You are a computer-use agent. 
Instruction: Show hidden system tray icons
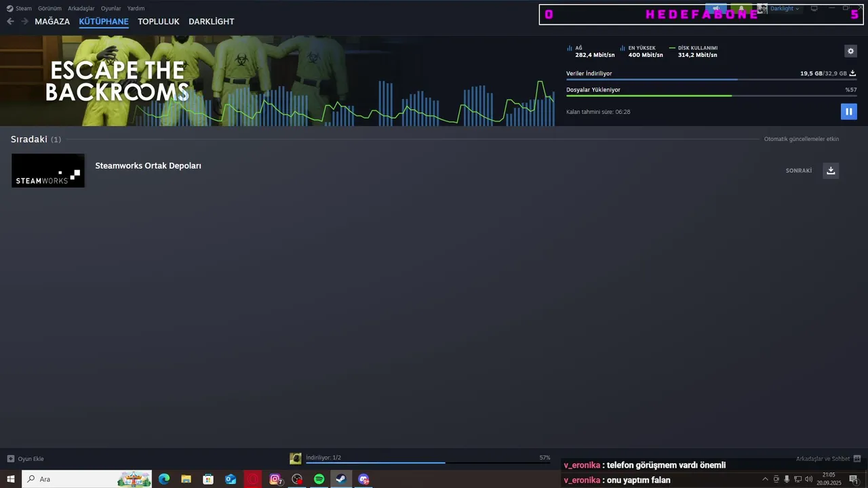pyautogui.click(x=766, y=479)
